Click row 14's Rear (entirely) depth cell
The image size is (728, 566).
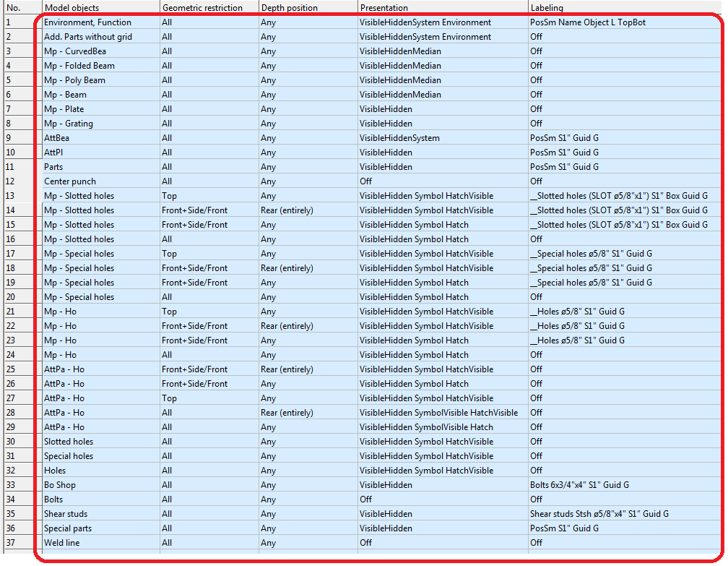[x=308, y=210]
